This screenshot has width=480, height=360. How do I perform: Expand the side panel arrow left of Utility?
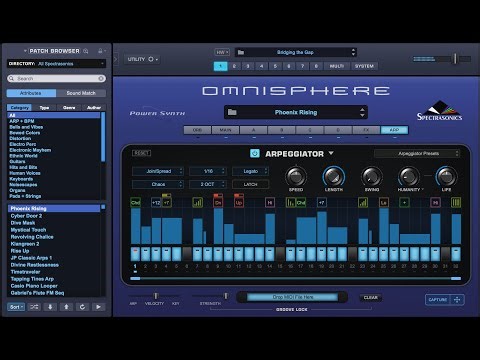[116, 59]
